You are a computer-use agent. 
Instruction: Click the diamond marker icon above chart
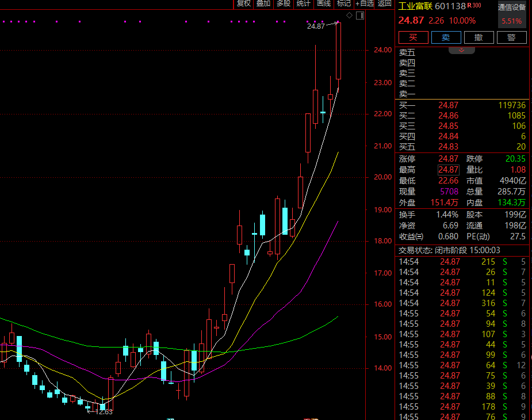[349, 15]
